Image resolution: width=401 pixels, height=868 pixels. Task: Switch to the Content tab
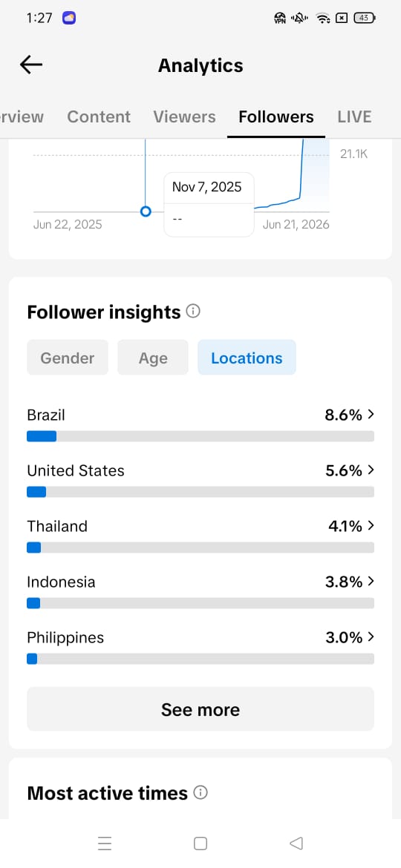click(x=99, y=116)
